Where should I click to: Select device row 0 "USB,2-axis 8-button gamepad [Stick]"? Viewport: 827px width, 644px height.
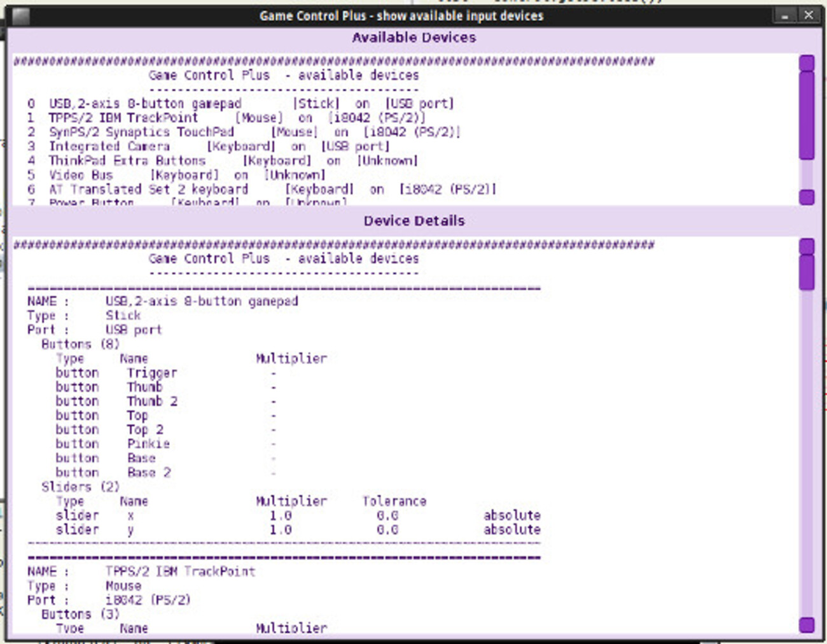click(x=240, y=103)
